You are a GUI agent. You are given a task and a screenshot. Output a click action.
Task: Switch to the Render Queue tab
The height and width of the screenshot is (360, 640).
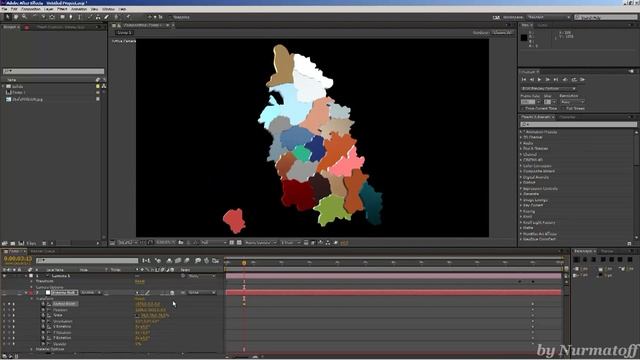pyautogui.click(x=43, y=251)
